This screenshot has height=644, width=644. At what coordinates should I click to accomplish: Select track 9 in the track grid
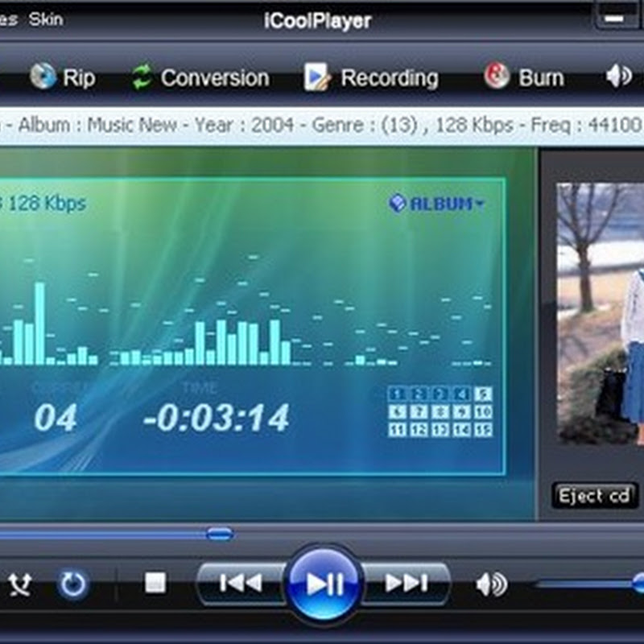click(461, 412)
